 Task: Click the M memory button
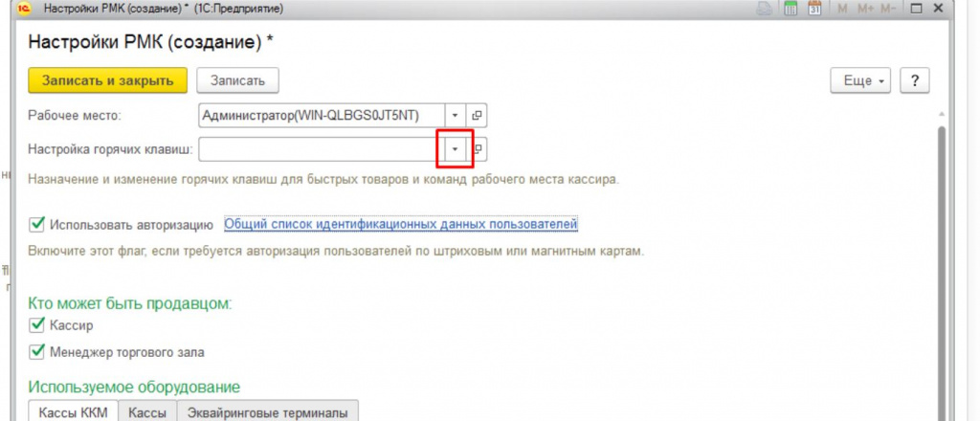click(842, 9)
